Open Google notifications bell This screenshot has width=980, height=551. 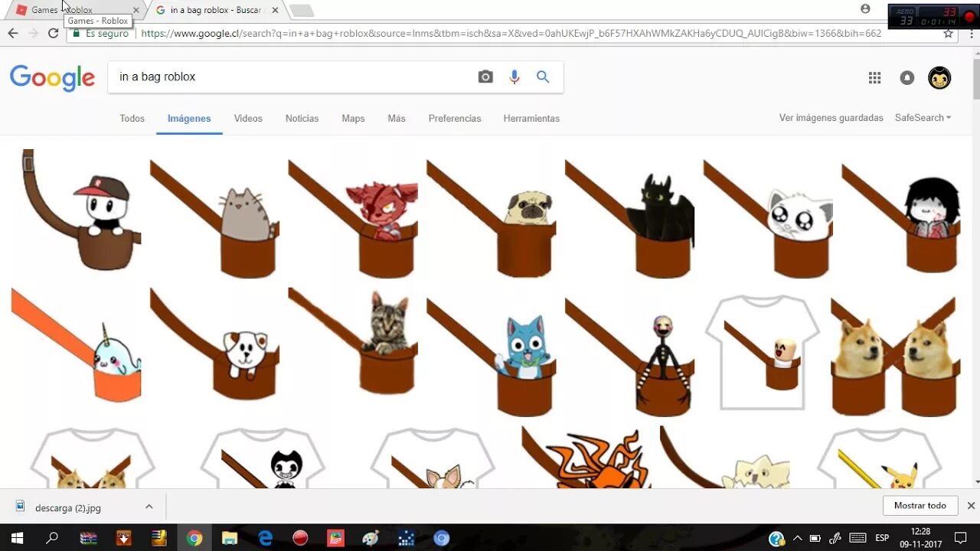click(x=907, y=77)
